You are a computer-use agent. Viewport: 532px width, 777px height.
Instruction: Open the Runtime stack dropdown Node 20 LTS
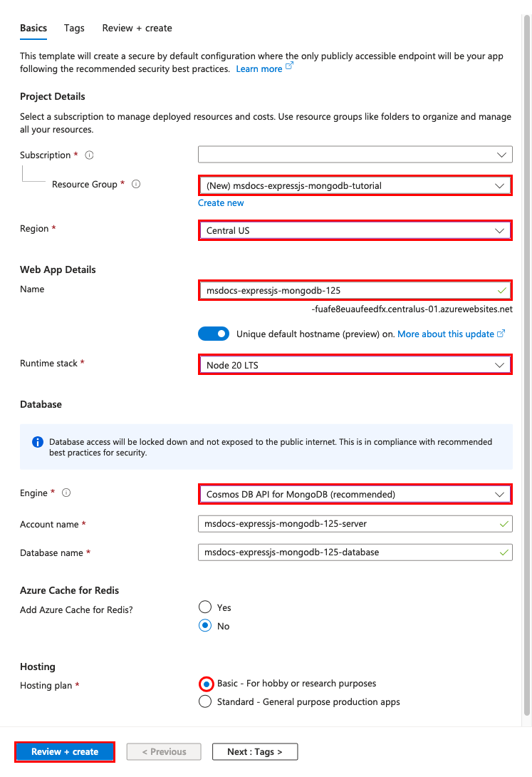[355, 365]
